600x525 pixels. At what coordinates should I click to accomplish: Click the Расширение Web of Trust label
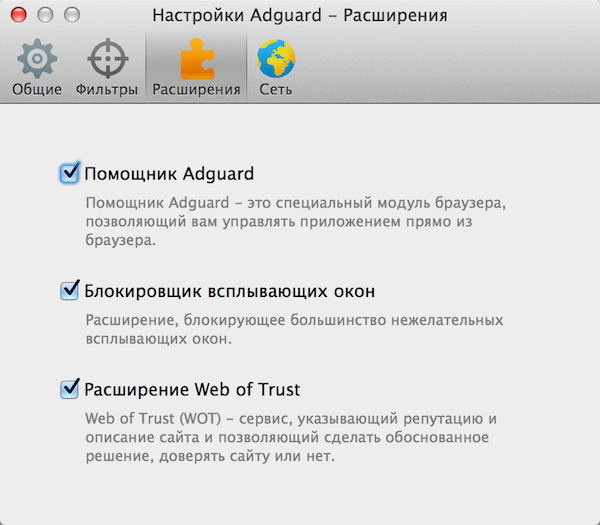[x=192, y=390]
